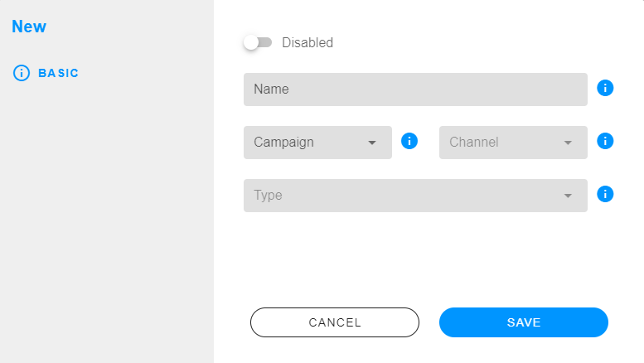Toggle the Disabled switch on
644x363 pixels.
[258, 42]
